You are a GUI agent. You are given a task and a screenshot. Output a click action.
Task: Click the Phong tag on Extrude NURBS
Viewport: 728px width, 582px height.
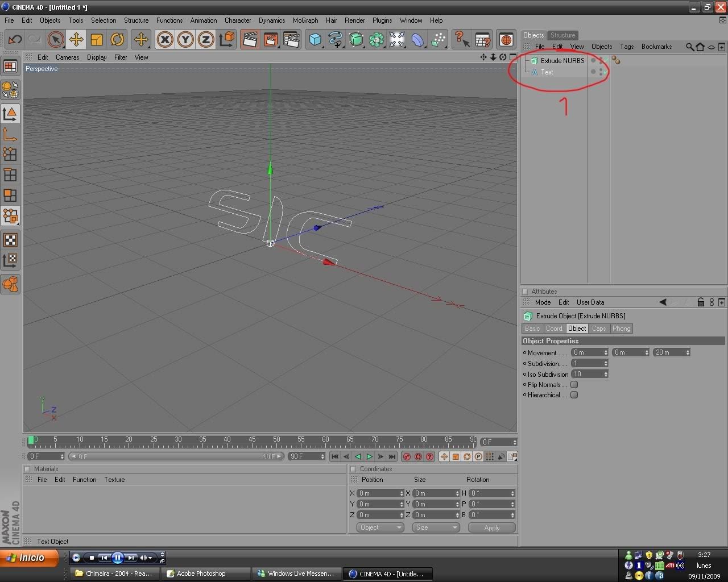(616, 60)
